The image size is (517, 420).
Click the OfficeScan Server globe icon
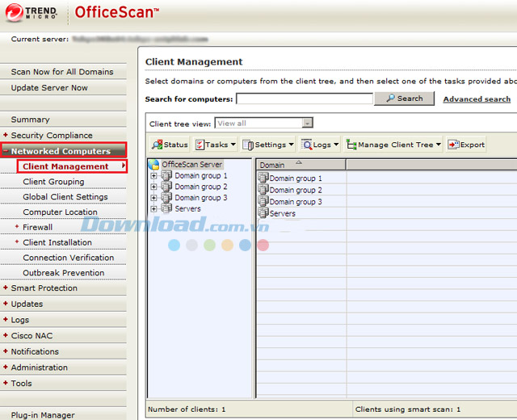153,164
